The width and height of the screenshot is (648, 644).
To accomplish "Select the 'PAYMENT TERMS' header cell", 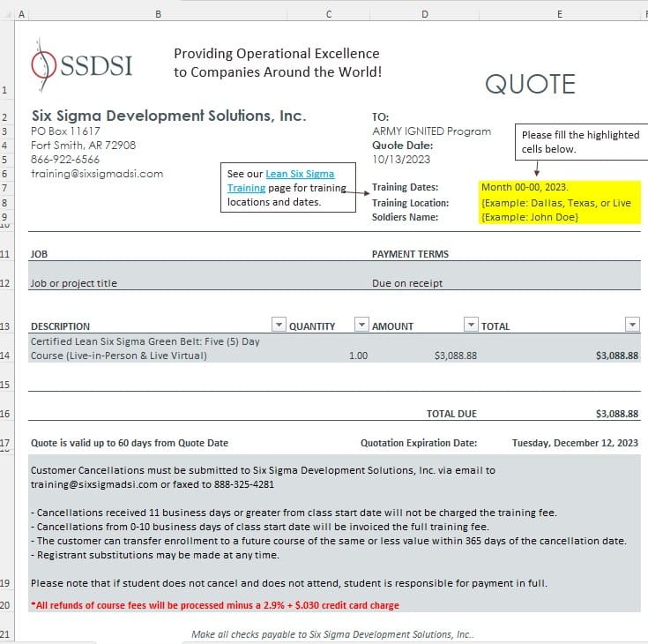I will [410, 254].
